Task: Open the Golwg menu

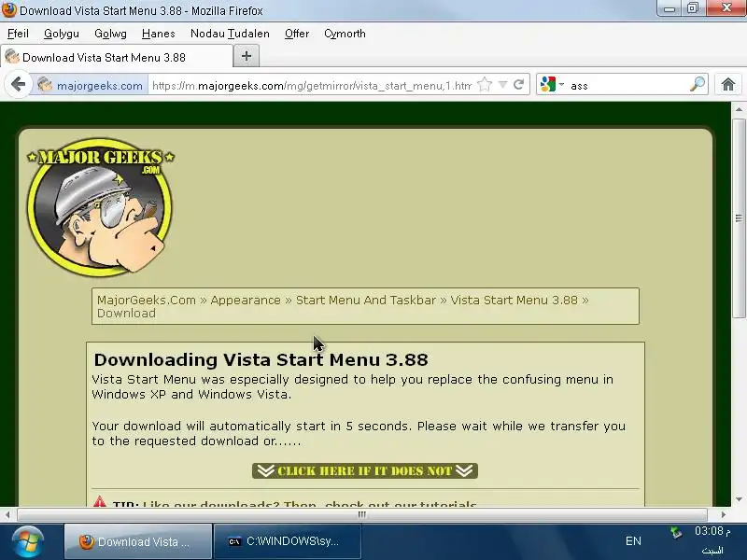Action: tap(110, 34)
